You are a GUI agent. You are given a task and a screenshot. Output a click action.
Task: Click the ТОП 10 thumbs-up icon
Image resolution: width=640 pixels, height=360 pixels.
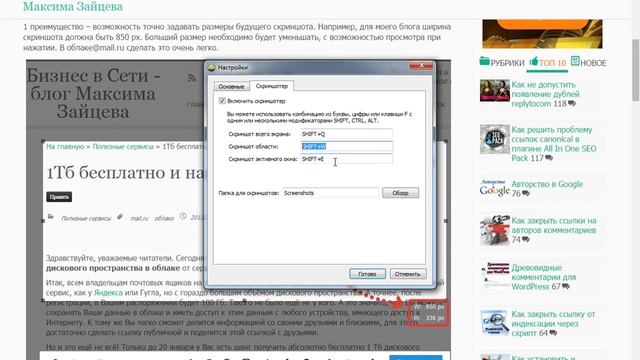[533, 61]
